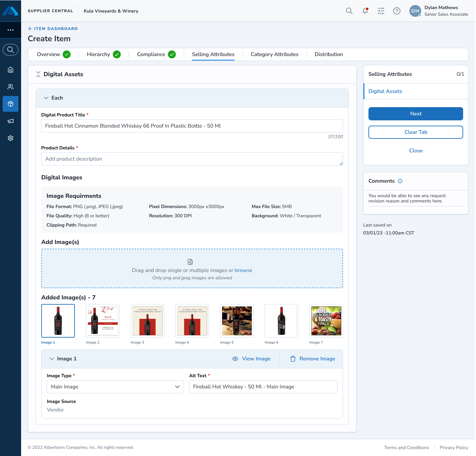Select the Image 5 thumbnail
The height and width of the screenshot is (456, 476).
tap(237, 321)
